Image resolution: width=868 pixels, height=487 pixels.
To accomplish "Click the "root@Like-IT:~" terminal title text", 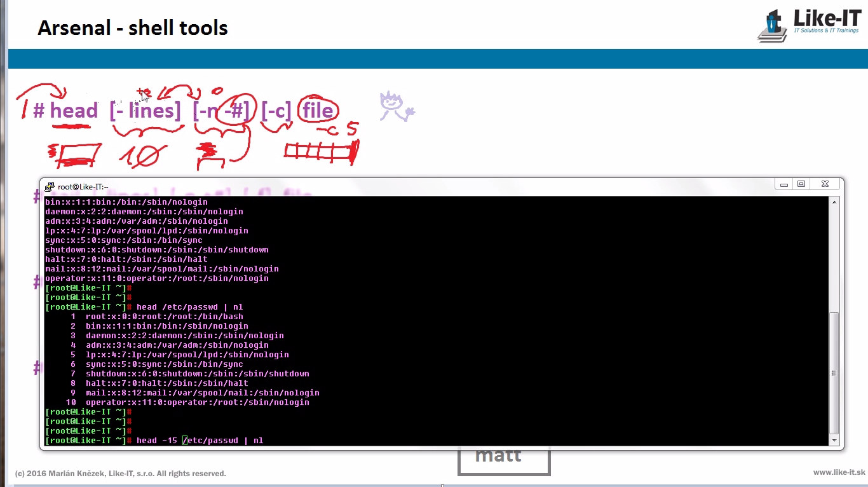I will coord(83,187).
